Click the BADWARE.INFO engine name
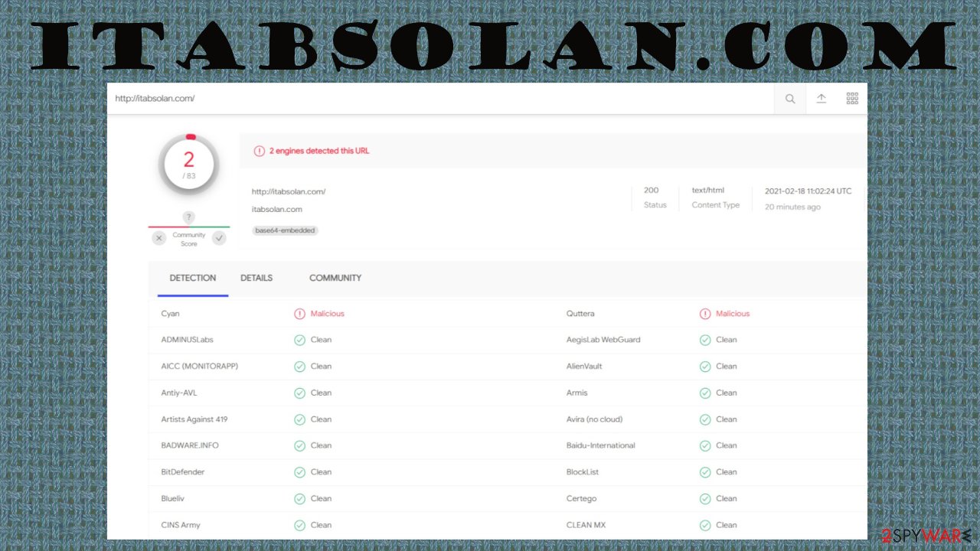This screenshot has height=551, width=980. point(190,445)
